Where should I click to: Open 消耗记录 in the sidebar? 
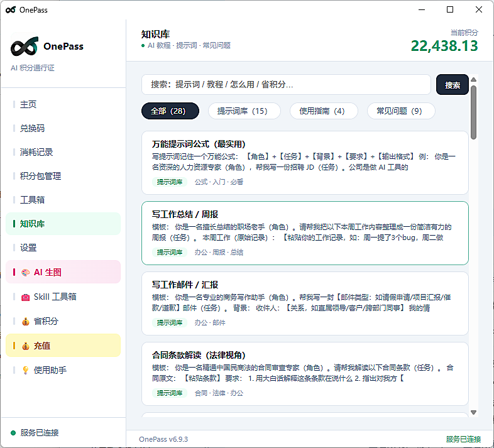point(63,152)
